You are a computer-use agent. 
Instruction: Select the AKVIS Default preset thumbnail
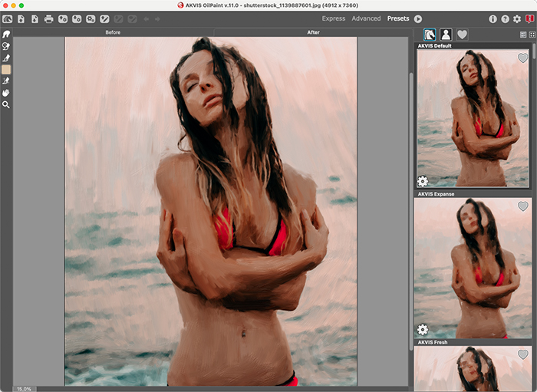pos(473,118)
